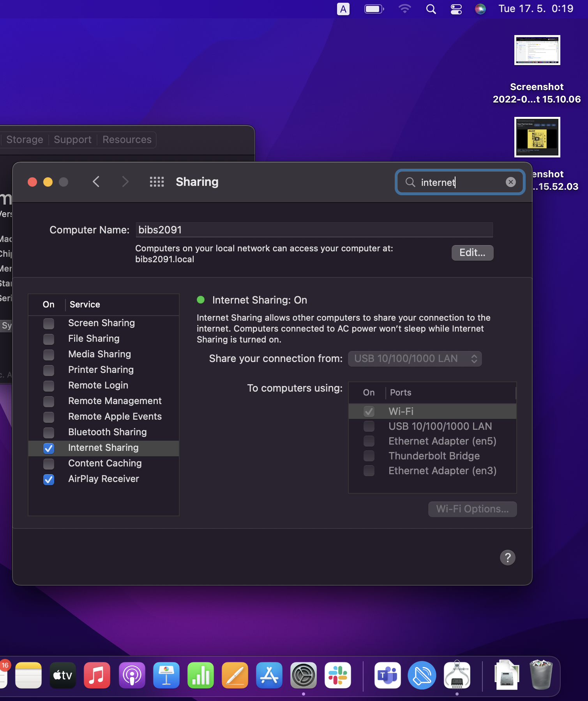Clear the 'internet' search text with the X
This screenshot has height=701, width=588.
pos(510,182)
